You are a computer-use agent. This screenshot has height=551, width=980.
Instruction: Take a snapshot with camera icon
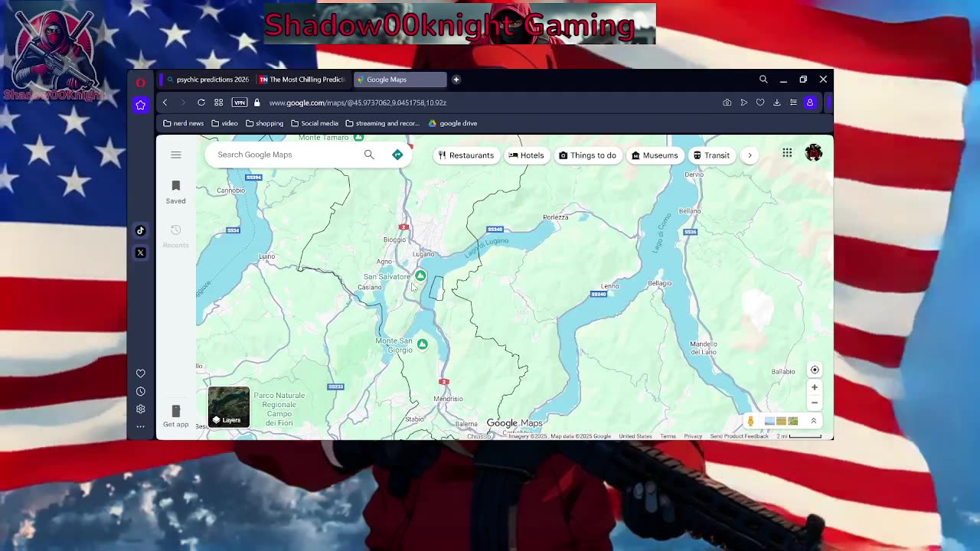(x=727, y=103)
